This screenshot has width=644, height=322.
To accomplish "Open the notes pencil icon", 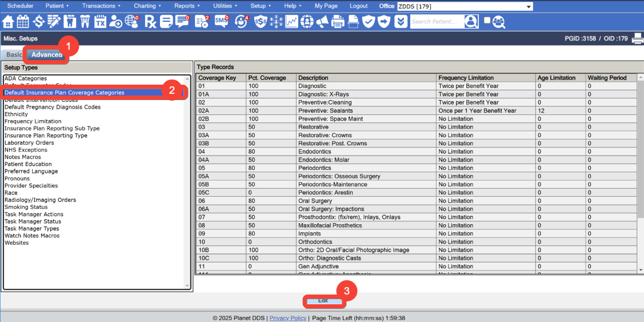I will click(54, 21).
